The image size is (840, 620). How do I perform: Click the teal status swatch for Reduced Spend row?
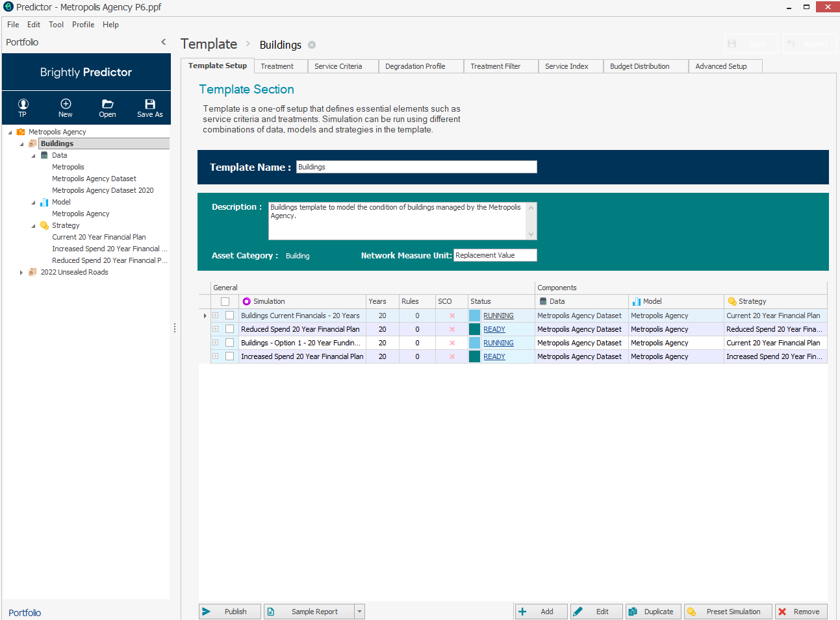(x=474, y=329)
